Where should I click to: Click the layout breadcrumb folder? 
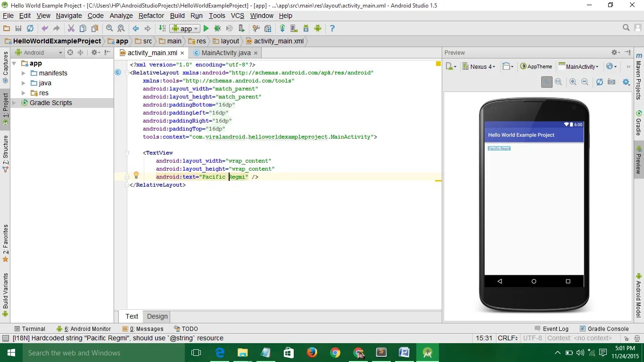(x=226, y=41)
